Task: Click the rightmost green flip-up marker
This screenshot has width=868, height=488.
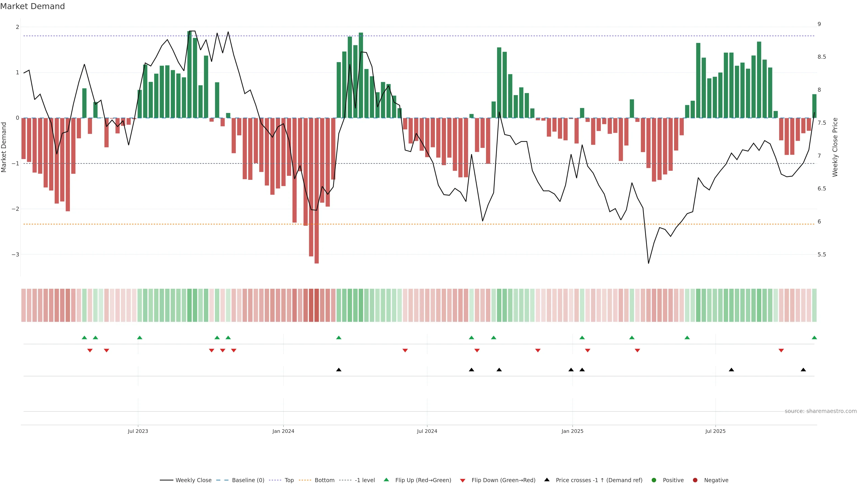Action: (x=814, y=338)
